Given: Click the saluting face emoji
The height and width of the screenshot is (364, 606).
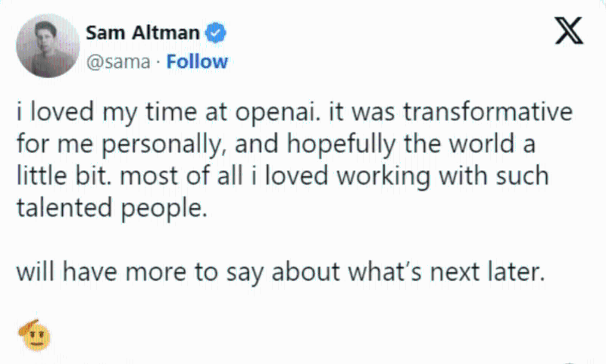Looking at the screenshot, I should 36,334.
